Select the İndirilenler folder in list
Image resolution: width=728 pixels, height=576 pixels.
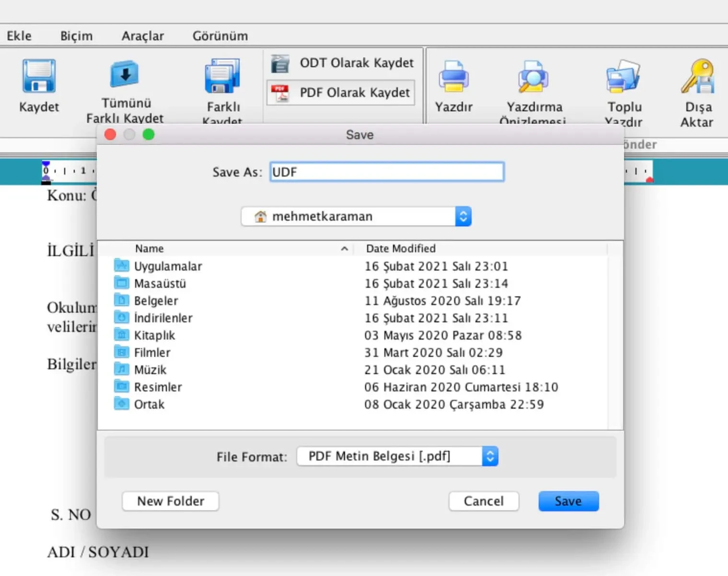(163, 318)
